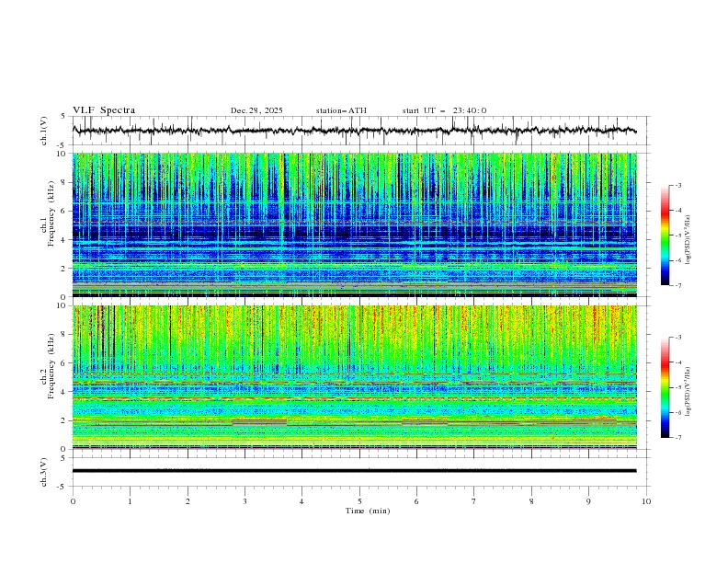Screen dimensions: 728x563
Task: Select the start UT 23:40:0 text
Action: point(444,110)
